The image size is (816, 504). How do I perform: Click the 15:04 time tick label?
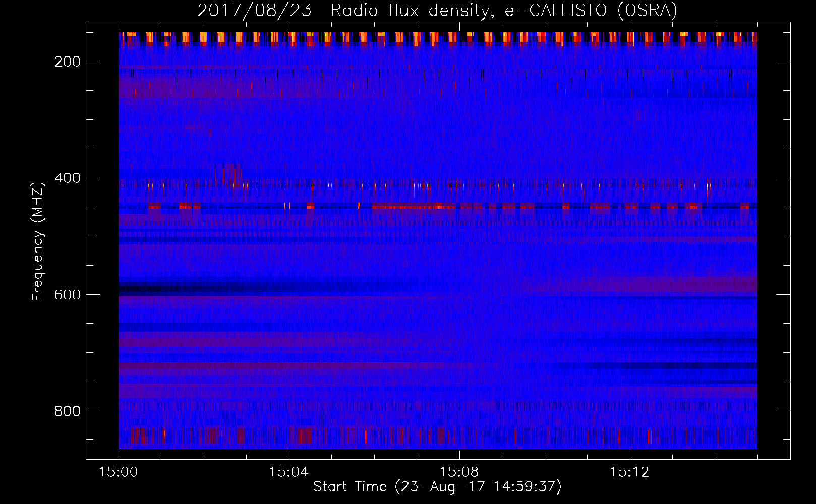pos(289,472)
